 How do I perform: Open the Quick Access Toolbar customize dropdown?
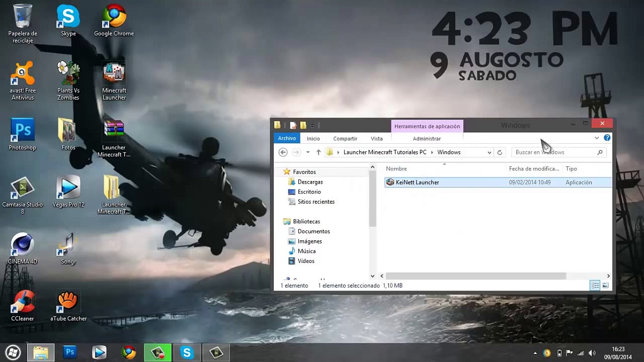(x=312, y=126)
